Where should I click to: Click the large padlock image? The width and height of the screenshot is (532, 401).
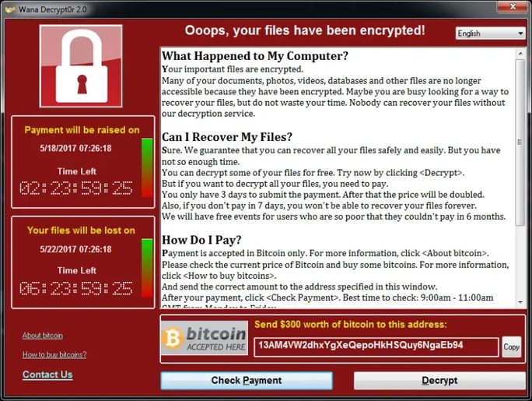coord(81,66)
